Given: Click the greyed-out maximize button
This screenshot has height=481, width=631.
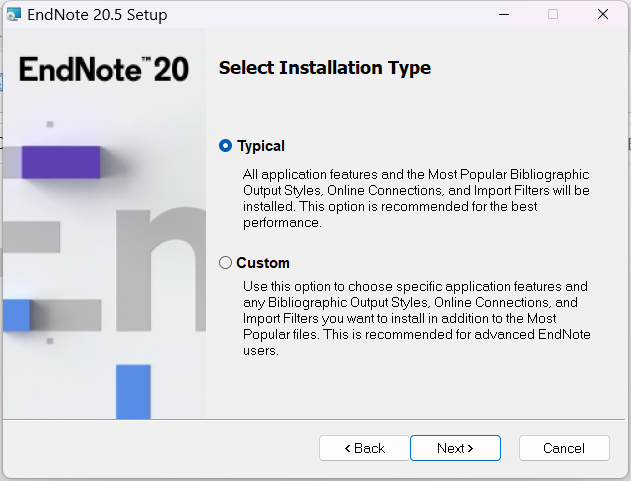Looking at the screenshot, I should pyautogui.click(x=553, y=15).
